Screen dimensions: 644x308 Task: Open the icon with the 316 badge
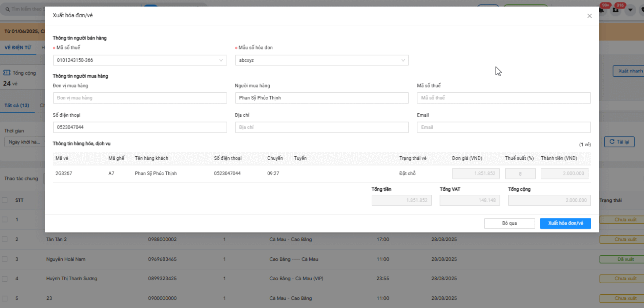[616, 9]
